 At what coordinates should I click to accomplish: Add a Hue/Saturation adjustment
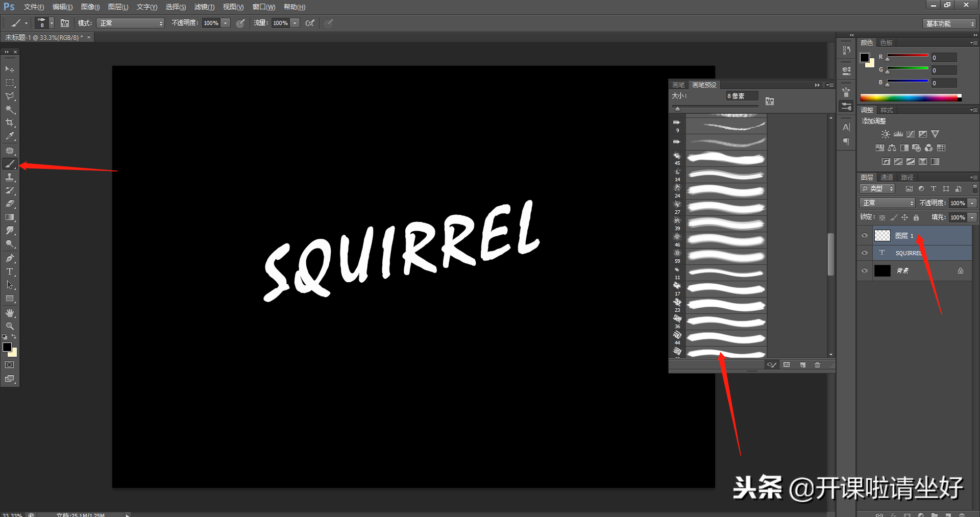click(x=880, y=148)
